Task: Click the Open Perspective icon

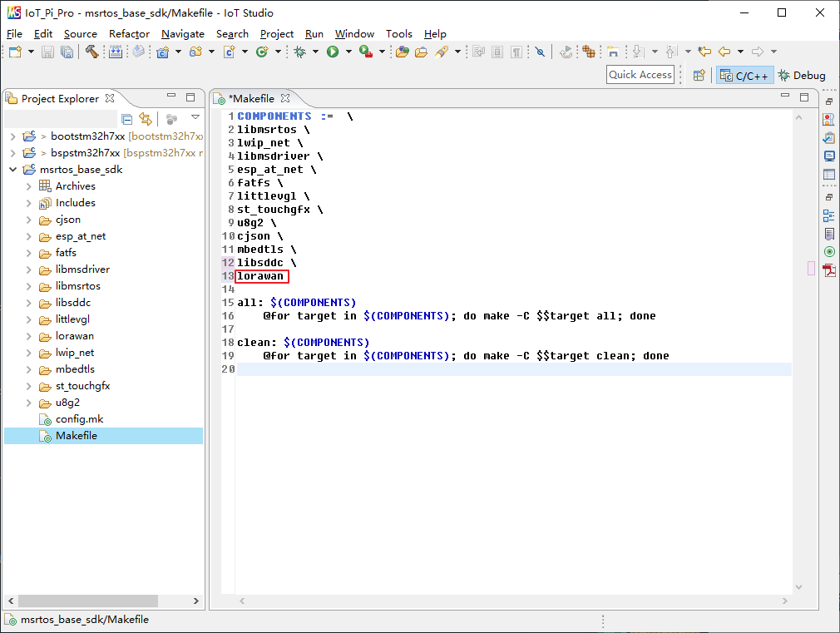Action: [699, 75]
